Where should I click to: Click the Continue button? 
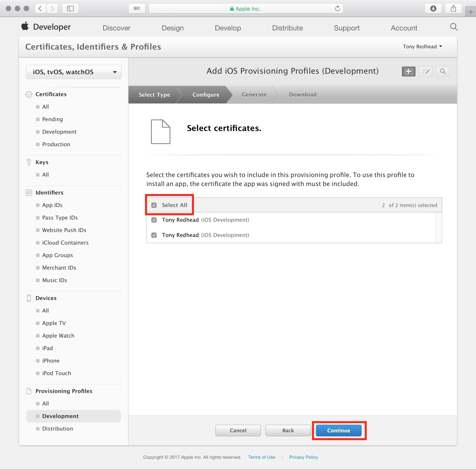coord(339,430)
